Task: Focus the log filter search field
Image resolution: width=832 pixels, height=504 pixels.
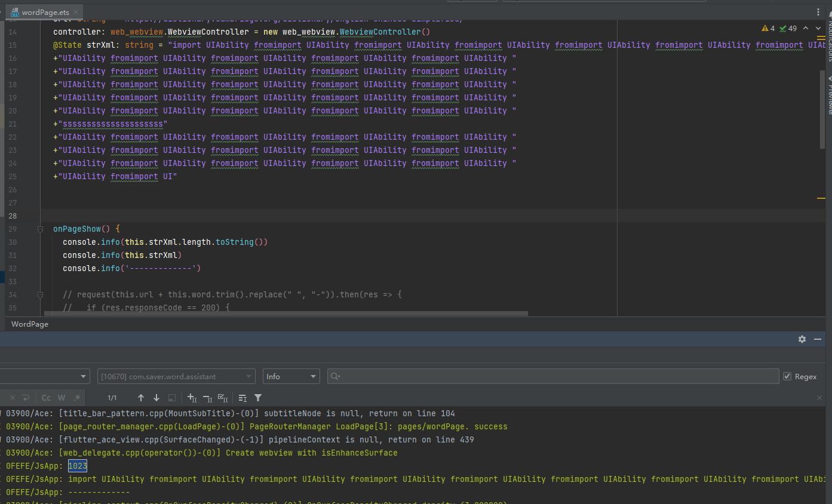Action: [553, 376]
